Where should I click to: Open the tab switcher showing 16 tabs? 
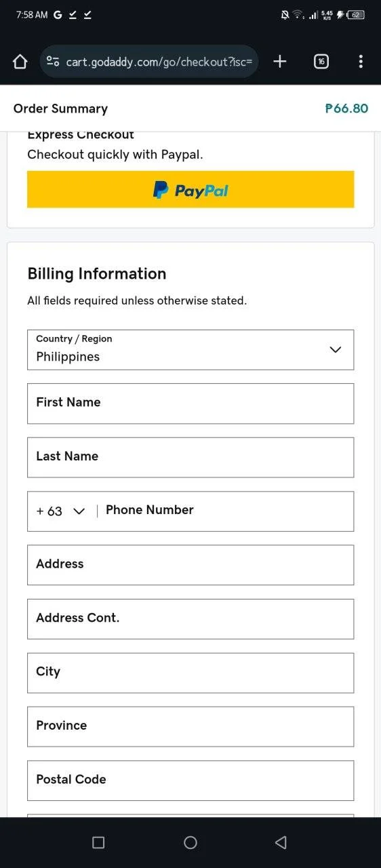click(321, 62)
